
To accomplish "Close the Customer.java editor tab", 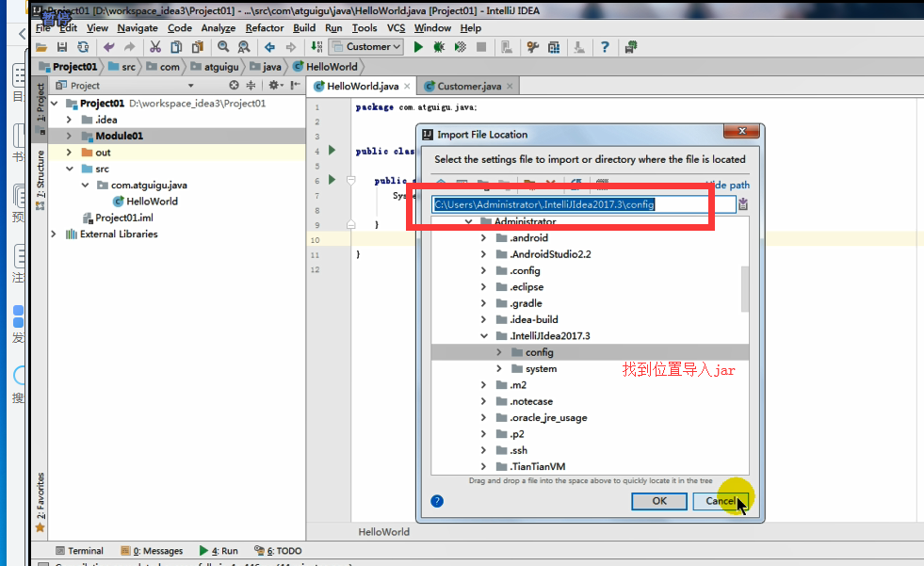I will point(510,86).
